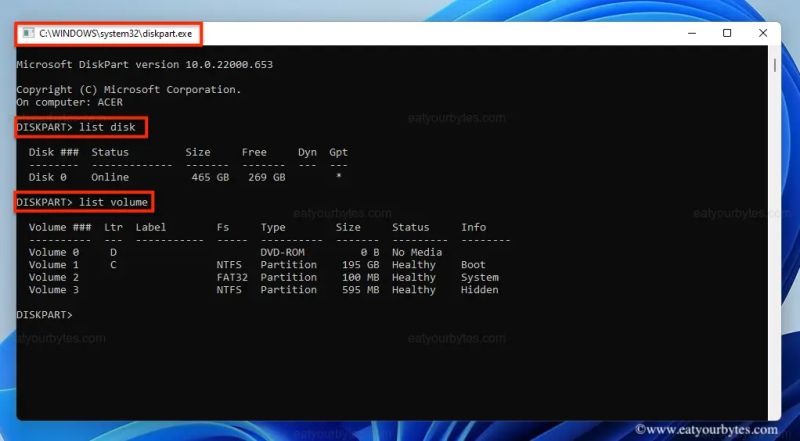This screenshot has width=800, height=441.
Task: Click the 'Volume ###' column header
Action: [x=60, y=227]
